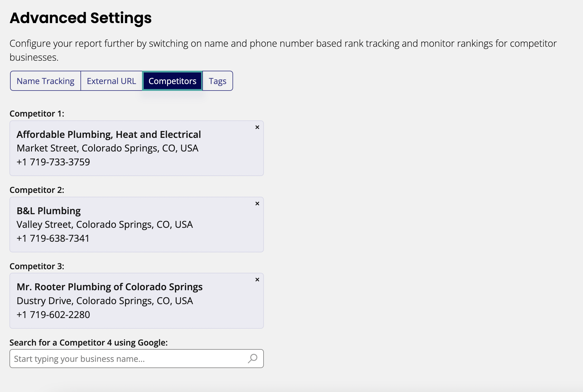The height and width of the screenshot is (392, 583).
Task: Go to the Tags tab
Action: click(218, 81)
